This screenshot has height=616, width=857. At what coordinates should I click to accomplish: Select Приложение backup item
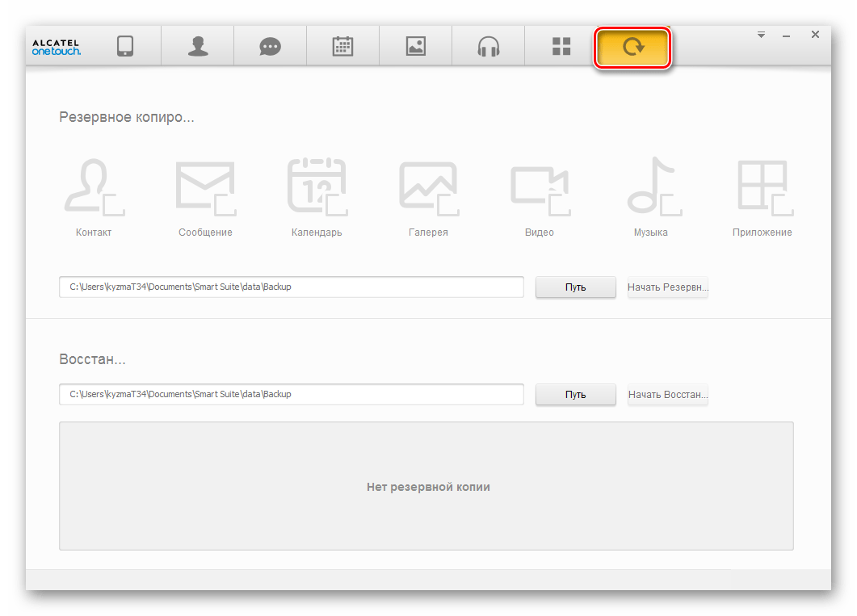[762, 198]
